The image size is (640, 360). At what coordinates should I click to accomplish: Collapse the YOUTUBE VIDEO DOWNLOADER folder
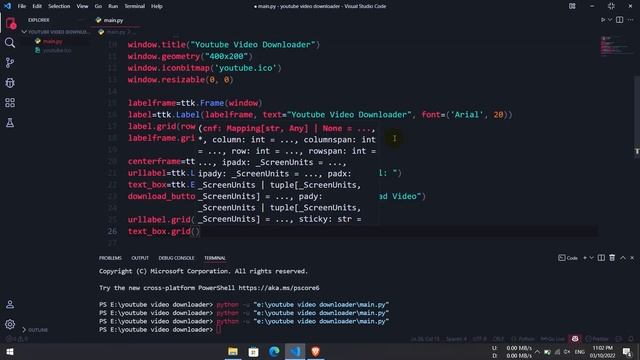pyautogui.click(x=55, y=32)
